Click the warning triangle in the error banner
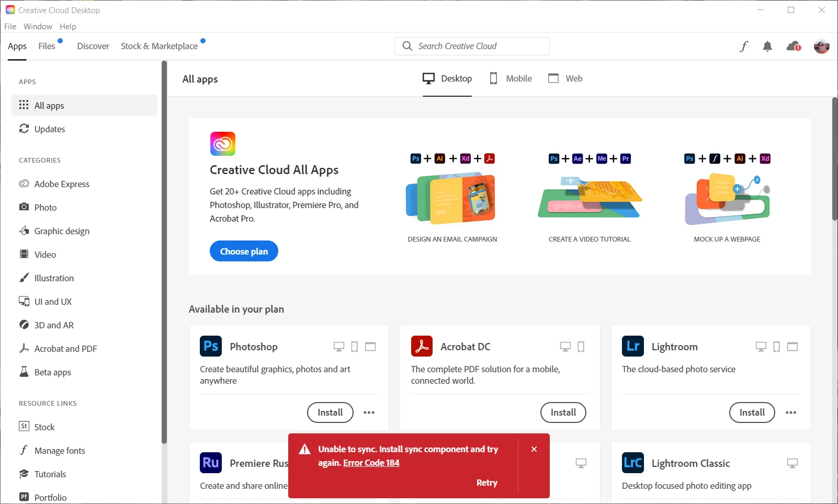The width and height of the screenshot is (838, 504). pos(304,450)
